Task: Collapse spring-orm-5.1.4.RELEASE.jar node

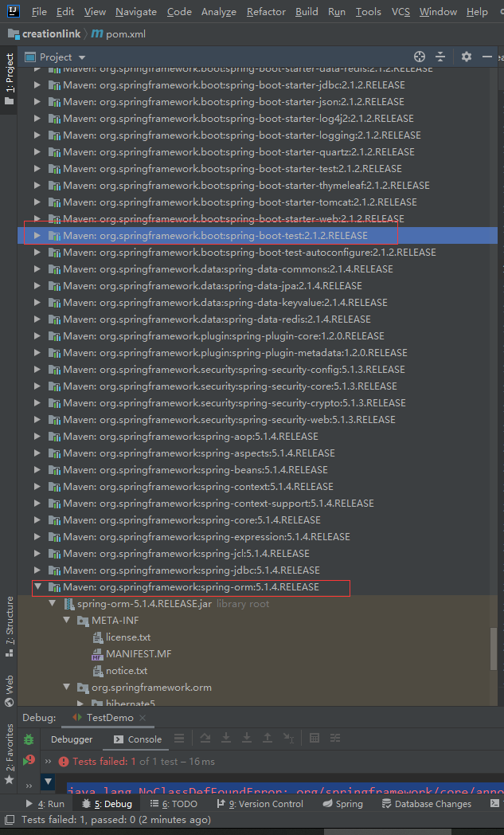Action: [x=53, y=603]
